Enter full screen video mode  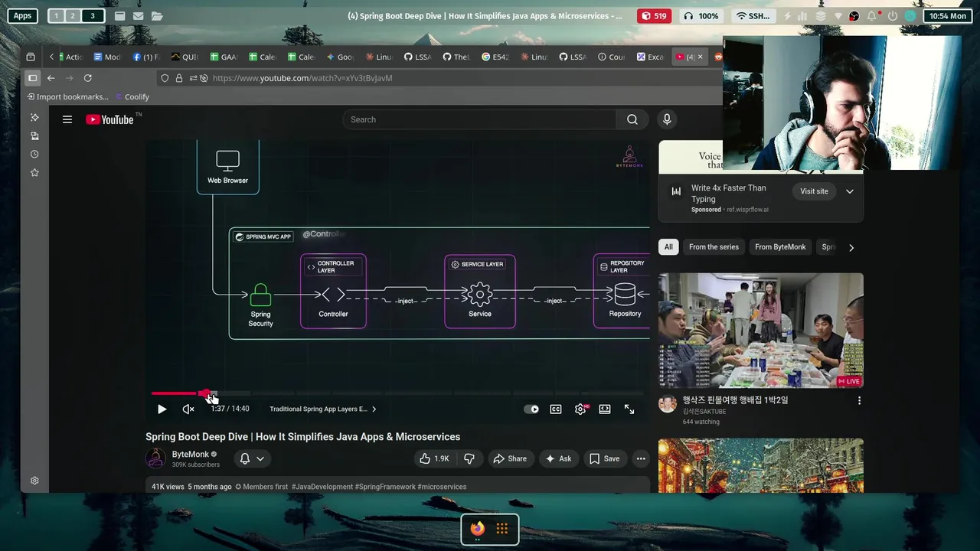629,409
